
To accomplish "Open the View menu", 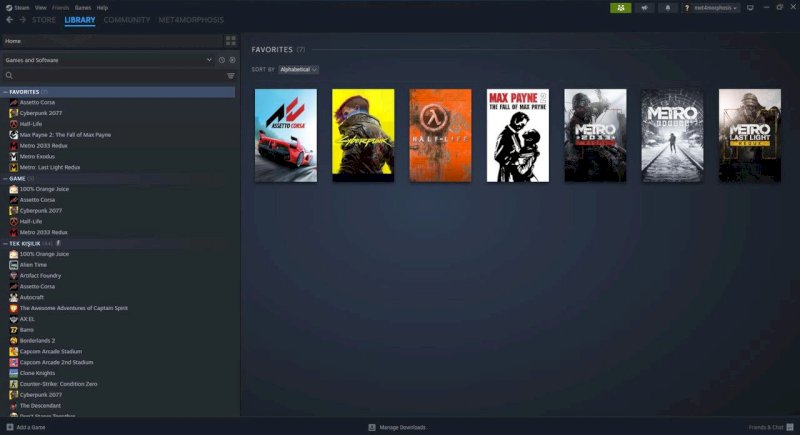I will (x=41, y=8).
